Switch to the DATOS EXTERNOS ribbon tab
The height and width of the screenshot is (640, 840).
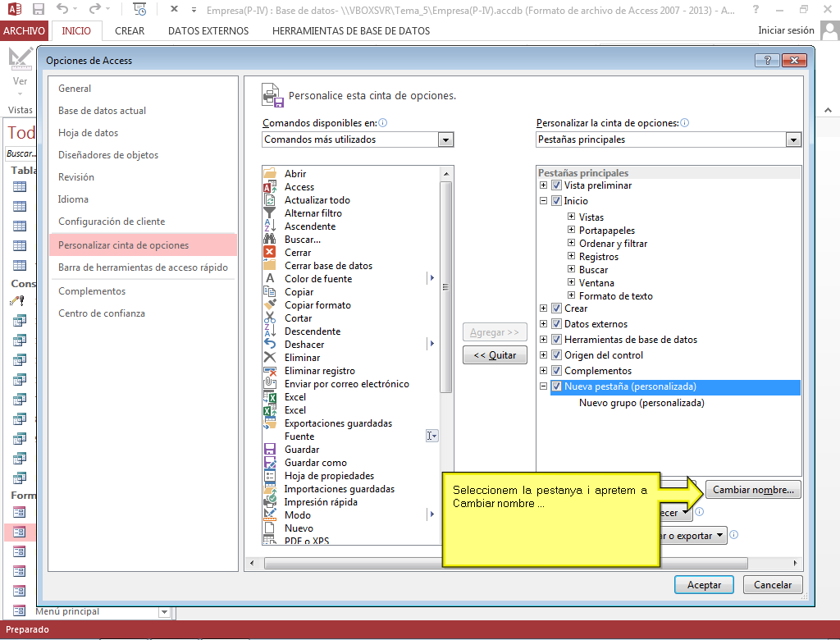(208, 31)
